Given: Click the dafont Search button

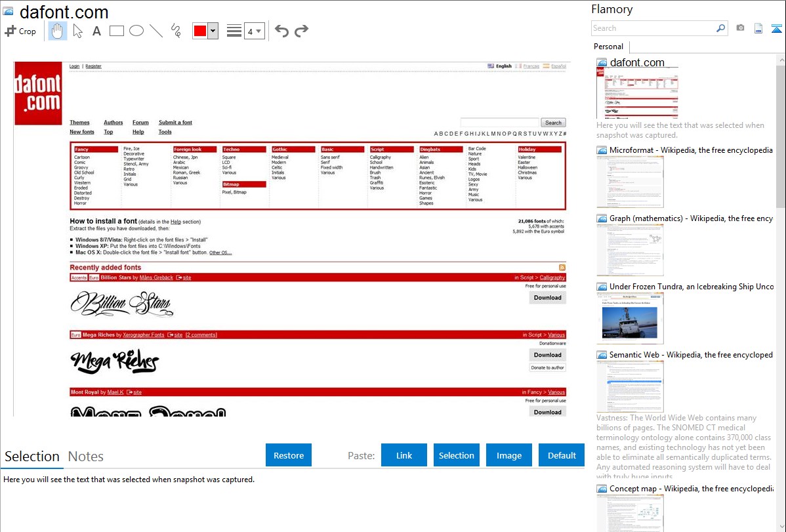Looking at the screenshot, I should pyautogui.click(x=553, y=123).
